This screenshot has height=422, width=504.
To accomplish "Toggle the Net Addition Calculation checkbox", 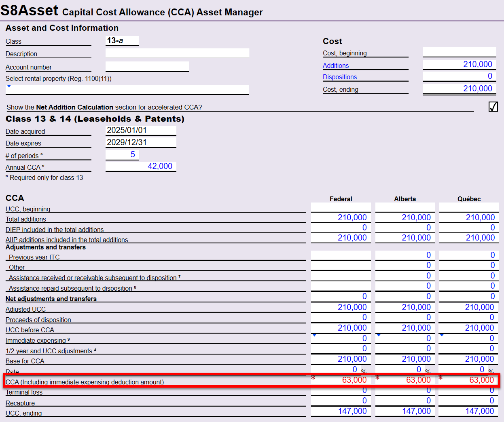I will tap(493, 107).
